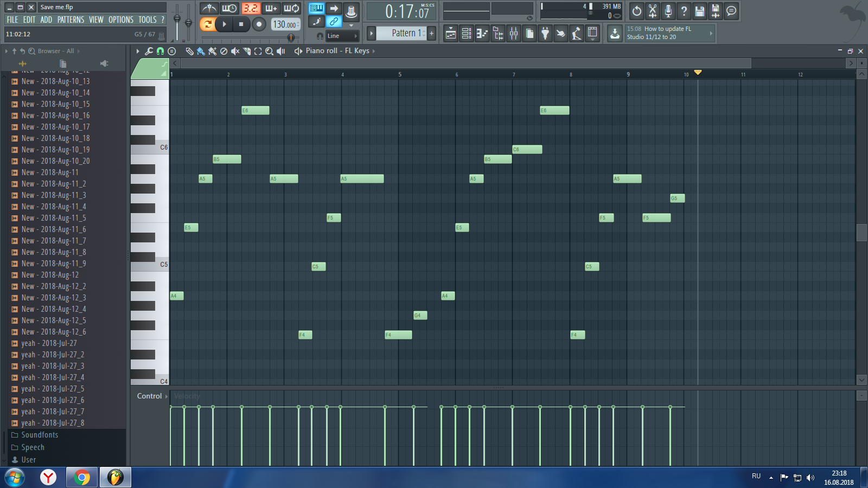Select the Draw pencil tool
Viewport: 868px width, 488px height.
[x=189, y=51]
